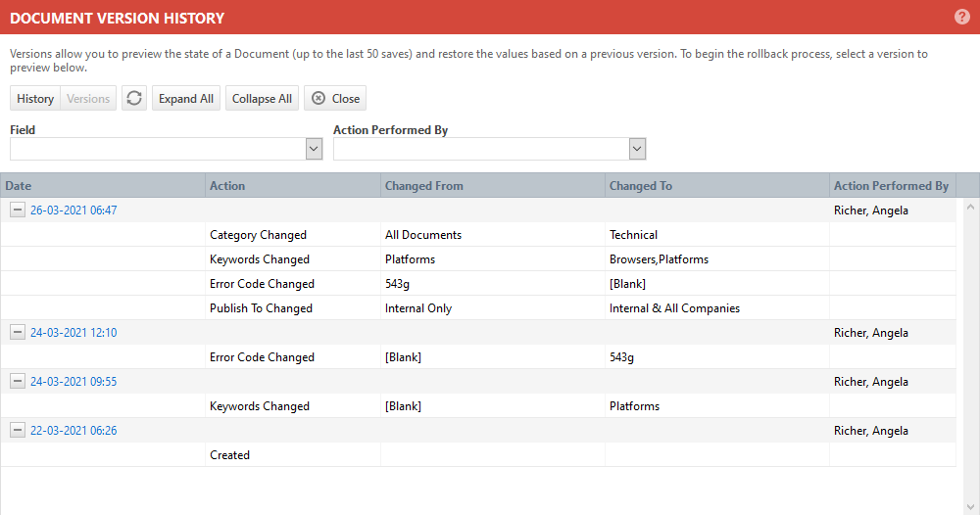
Task: Collapse the 24-03-2021 12:10 version group
Action: 18,332
